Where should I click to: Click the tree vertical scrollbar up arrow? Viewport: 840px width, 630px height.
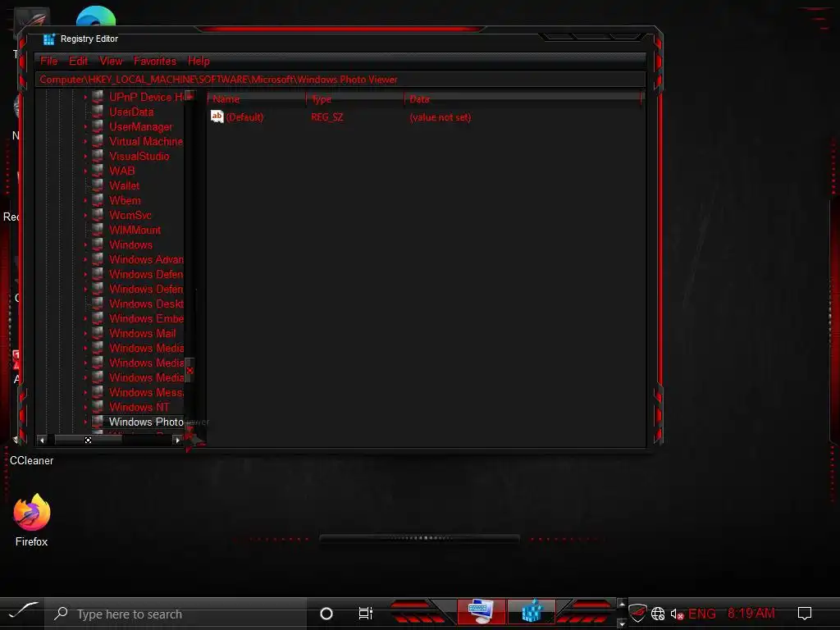[x=189, y=97]
